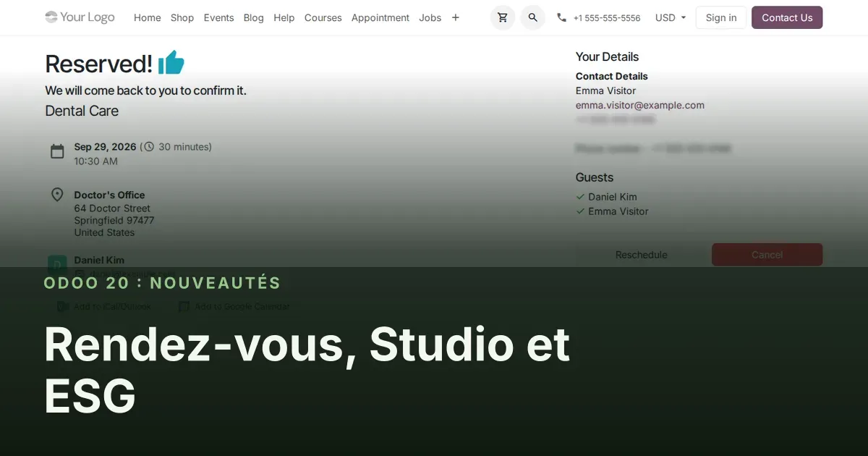This screenshot has width=868, height=456.
Task: Click the checkmark beside Daniel Kim guest
Action: 580,197
